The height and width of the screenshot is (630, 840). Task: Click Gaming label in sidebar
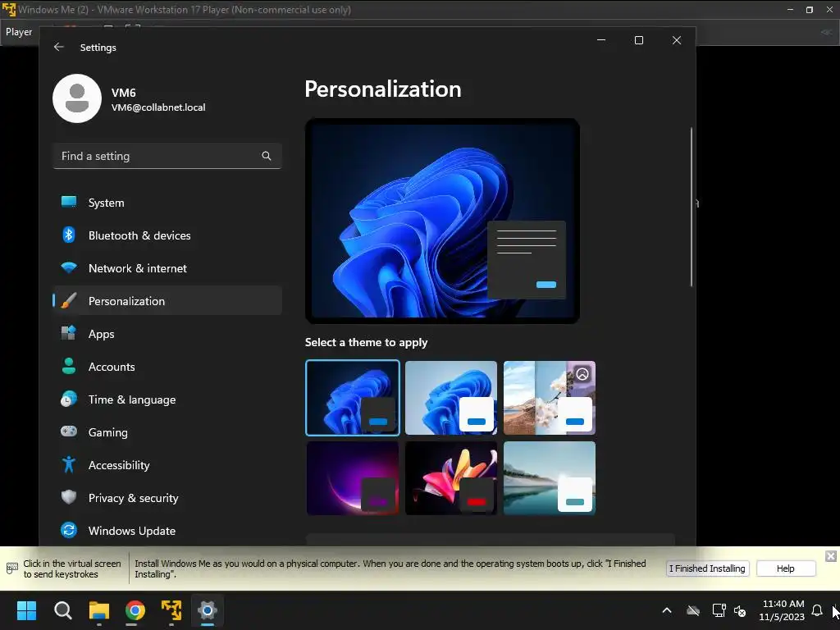point(107,432)
